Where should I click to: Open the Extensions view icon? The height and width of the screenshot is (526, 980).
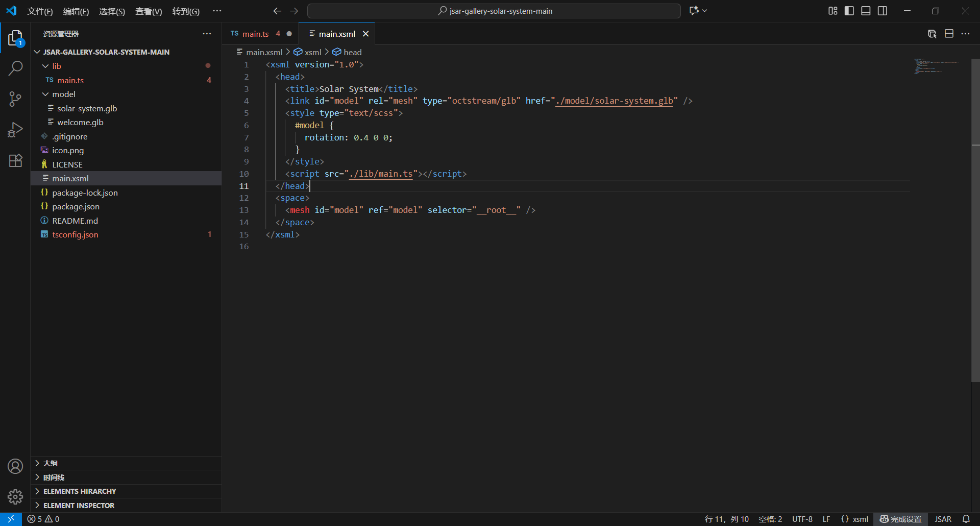(15, 160)
